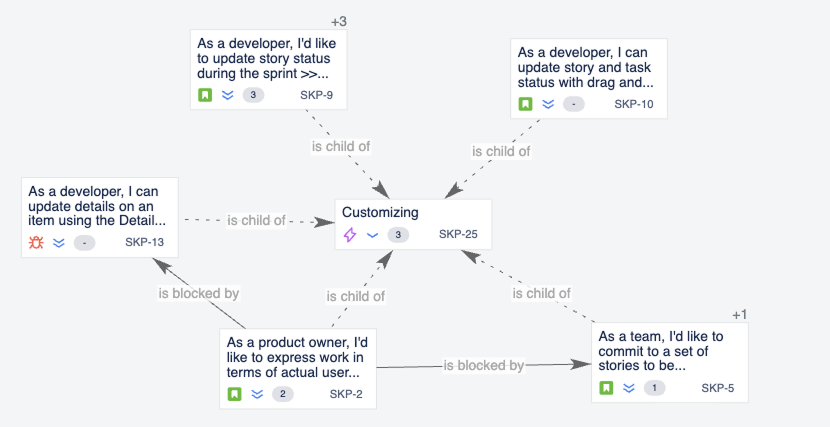830x427 pixels.
Task: Select the 'is blocked by' label near SKP-13
Action: click(199, 294)
